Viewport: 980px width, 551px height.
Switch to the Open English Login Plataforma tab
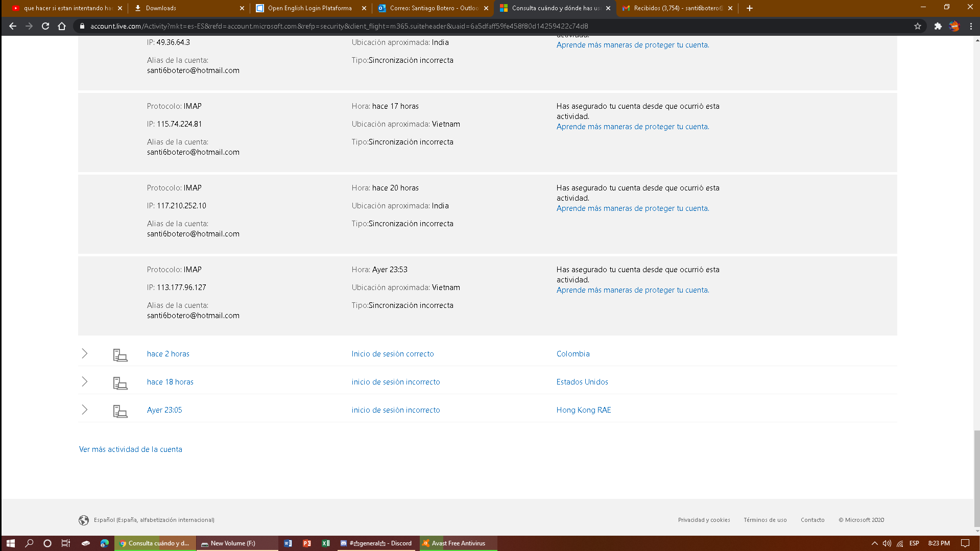click(x=311, y=8)
